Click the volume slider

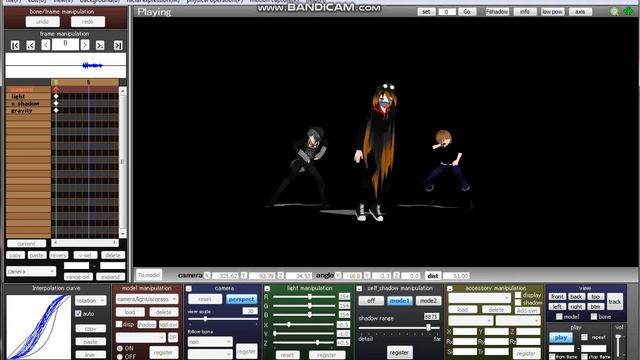point(619,345)
